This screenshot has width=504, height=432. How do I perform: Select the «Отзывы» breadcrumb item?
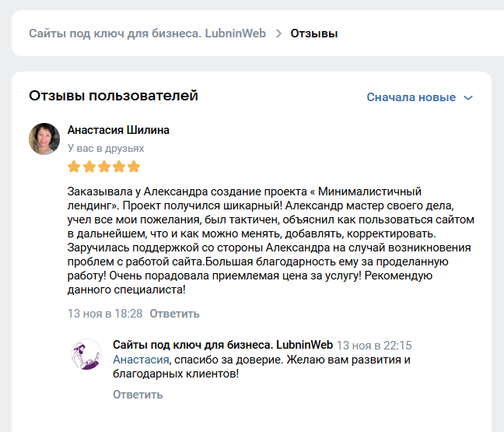pyautogui.click(x=314, y=33)
